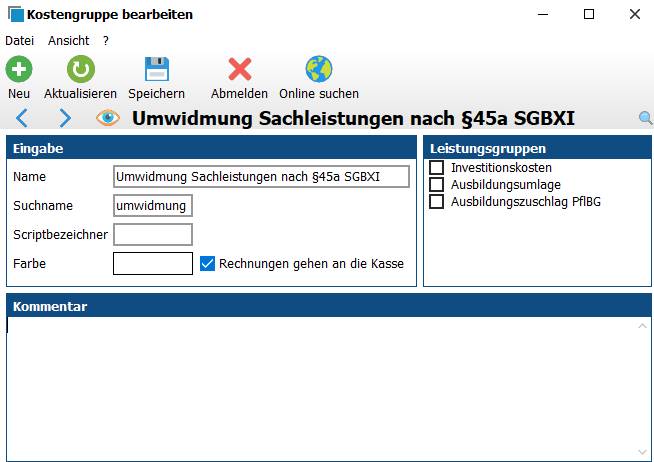Click inside the Kommentar text area
This screenshot has width=654, height=462.
(321, 389)
